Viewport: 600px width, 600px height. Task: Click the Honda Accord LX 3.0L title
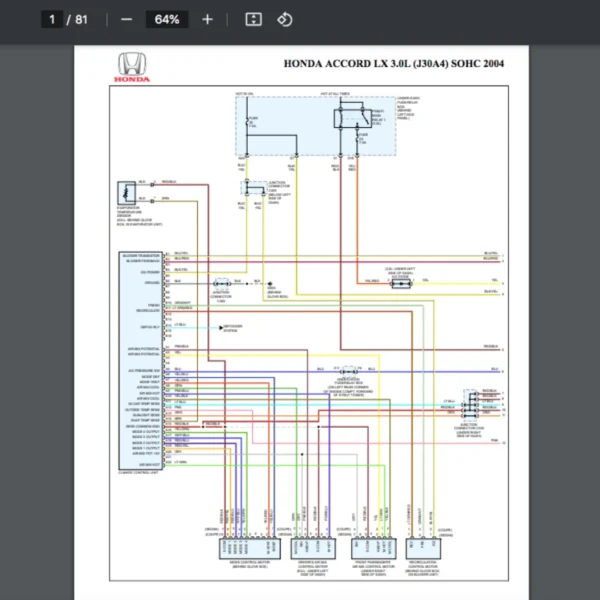[x=394, y=64]
